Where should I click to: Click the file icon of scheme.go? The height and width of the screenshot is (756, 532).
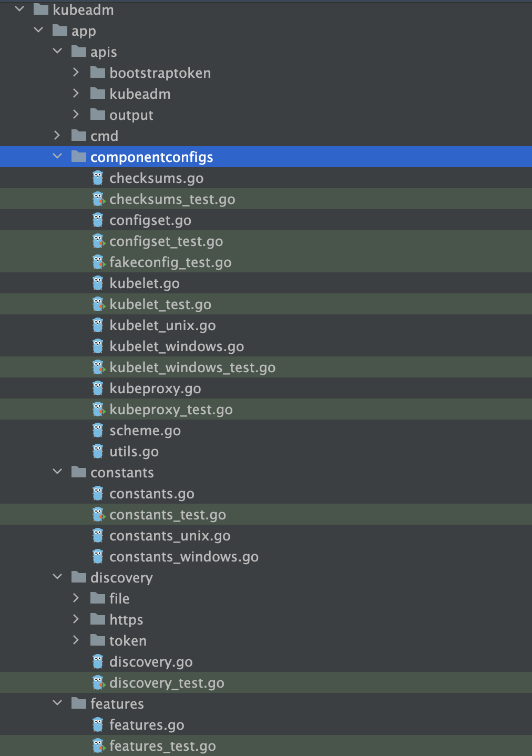(98, 431)
